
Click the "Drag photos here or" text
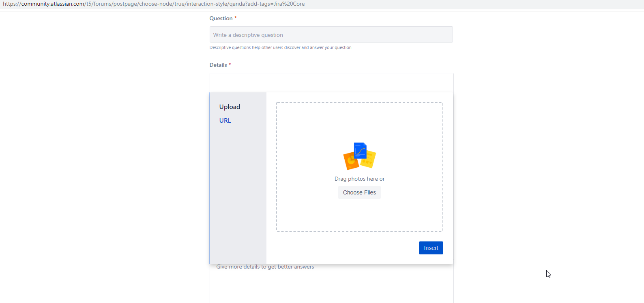tap(359, 179)
